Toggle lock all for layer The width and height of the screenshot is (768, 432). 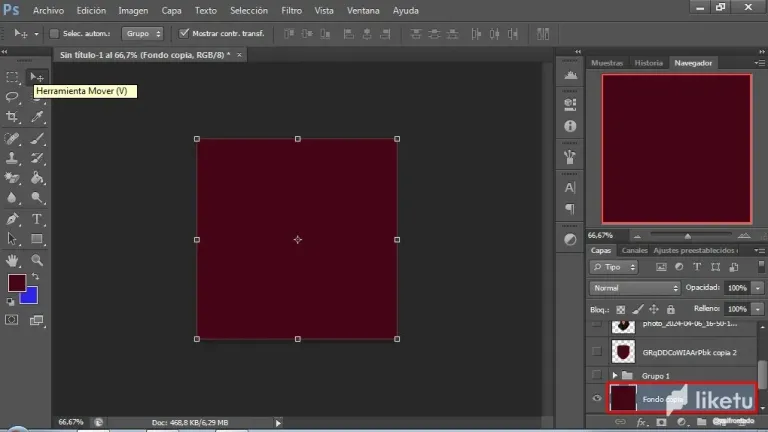pos(671,309)
